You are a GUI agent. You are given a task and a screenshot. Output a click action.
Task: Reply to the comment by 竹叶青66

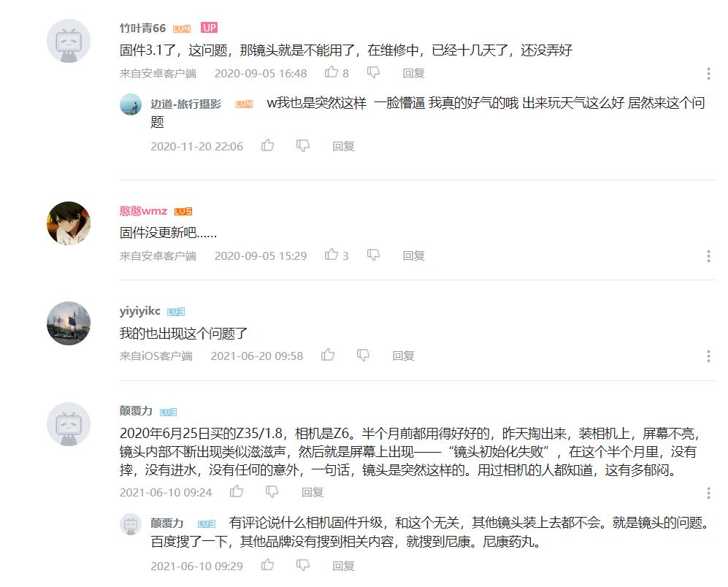[413, 73]
